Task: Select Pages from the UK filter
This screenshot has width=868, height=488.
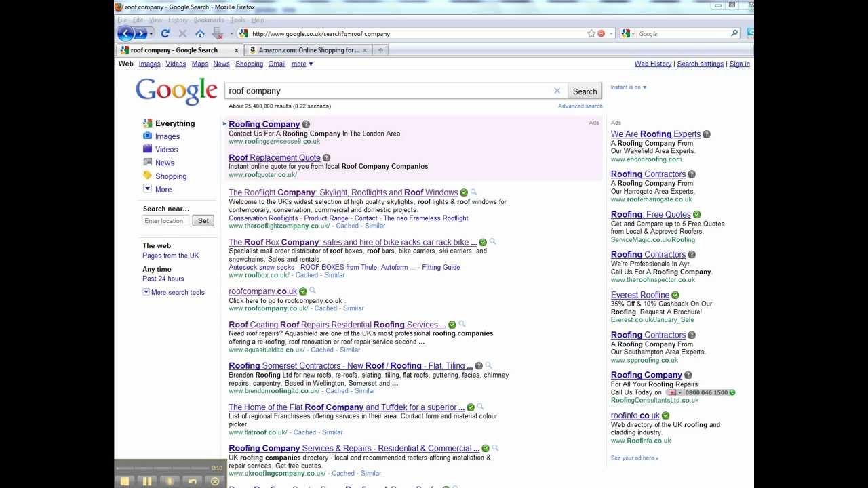Action: (x=171, y=256)
